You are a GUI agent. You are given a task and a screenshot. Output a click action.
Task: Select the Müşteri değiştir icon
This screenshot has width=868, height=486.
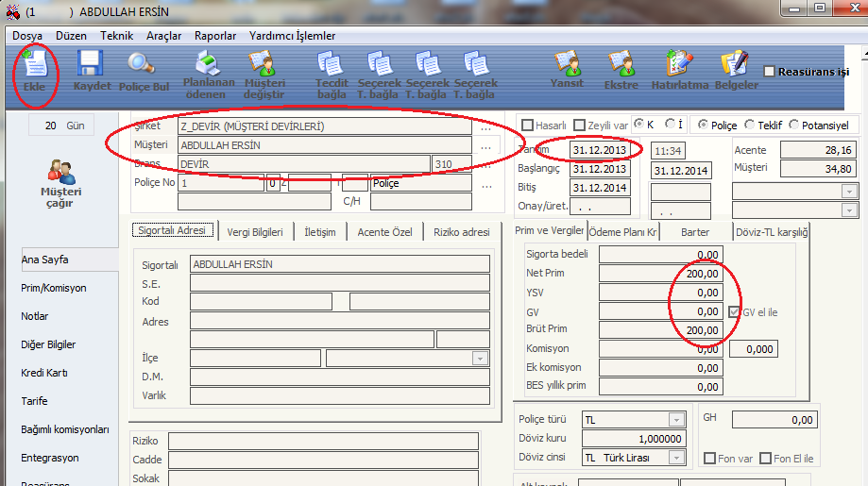(x=263, y=66)
